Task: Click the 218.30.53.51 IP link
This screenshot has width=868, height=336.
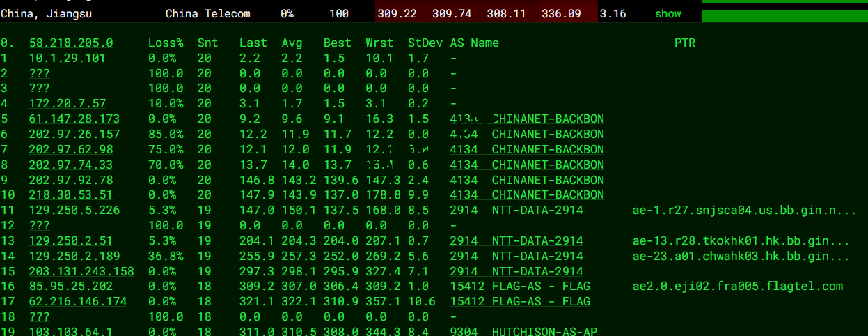Action: click(x=71, y=195)
